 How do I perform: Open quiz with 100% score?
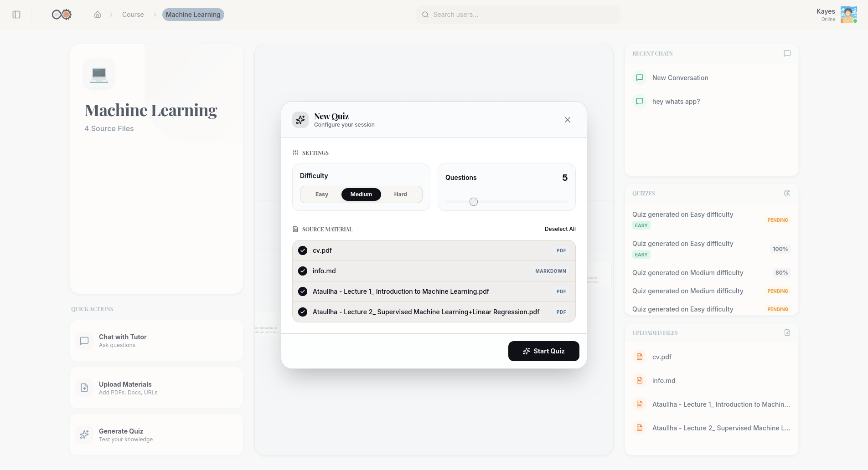(x=712, y=249)
